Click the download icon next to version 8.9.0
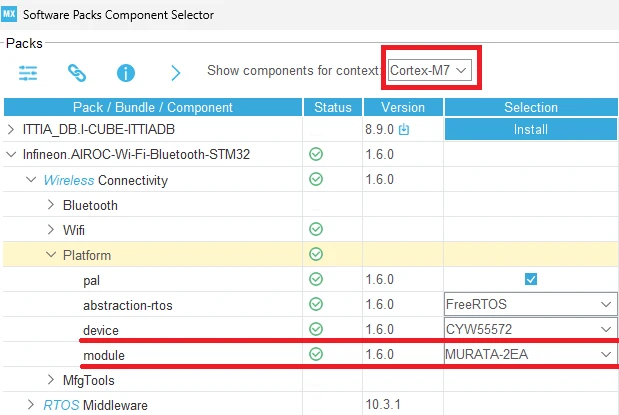619x415 pixels. [404, 130]
